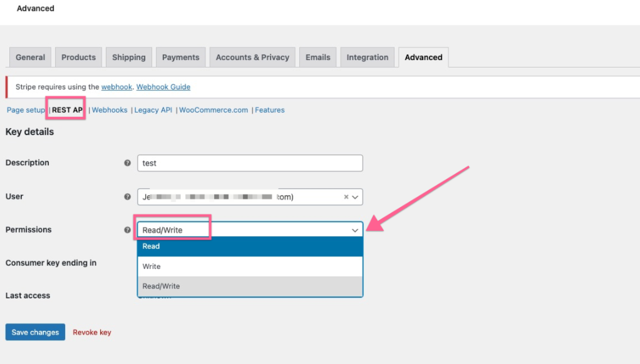Collapse the Permissions dropdown chevron
Screen dimensions: 640x364
pyautogui.click(x=355, y=230)
